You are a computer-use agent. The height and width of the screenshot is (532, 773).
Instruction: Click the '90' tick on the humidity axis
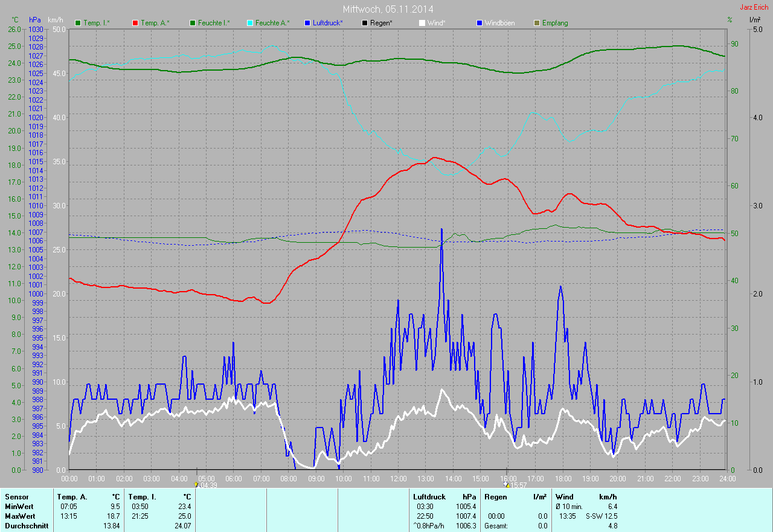734,43
